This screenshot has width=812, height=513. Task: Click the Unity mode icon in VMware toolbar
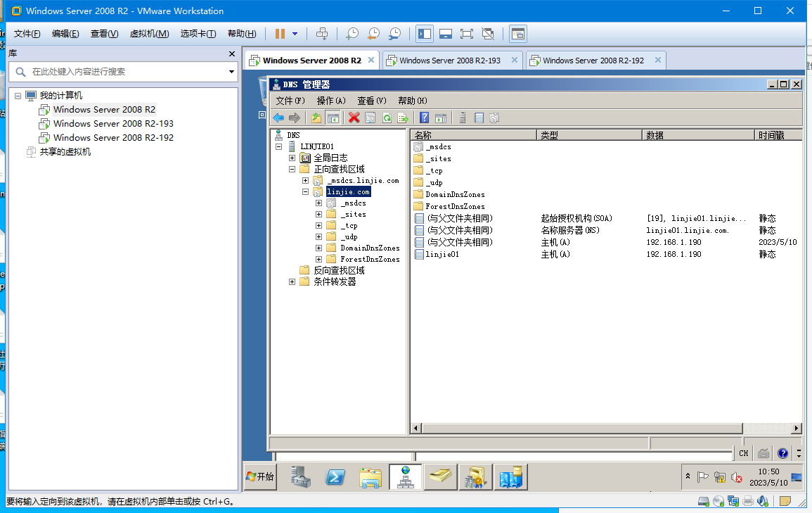point(488,34)
